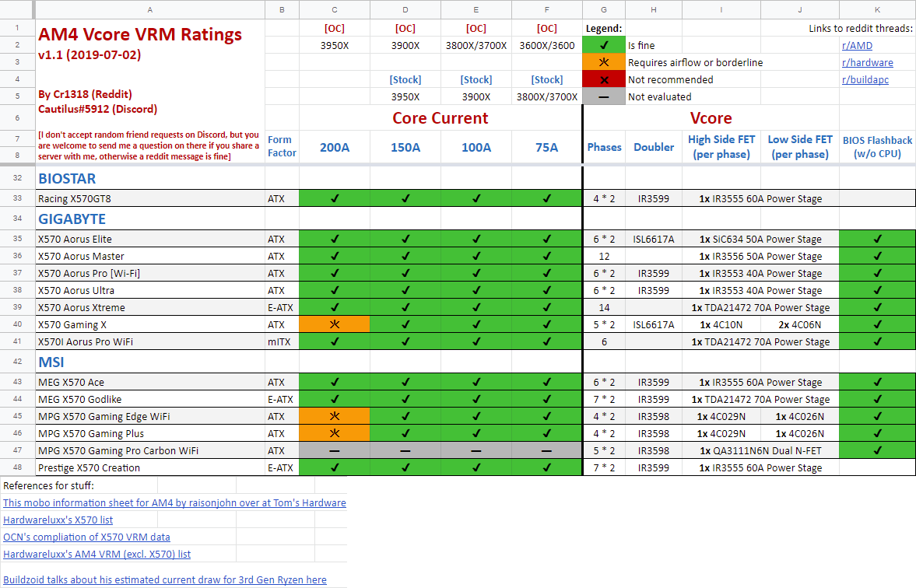Open raisonjohn's Tom's Hardware mobo sheet link
The image size is (916, 588).
(x=174, y=502)
